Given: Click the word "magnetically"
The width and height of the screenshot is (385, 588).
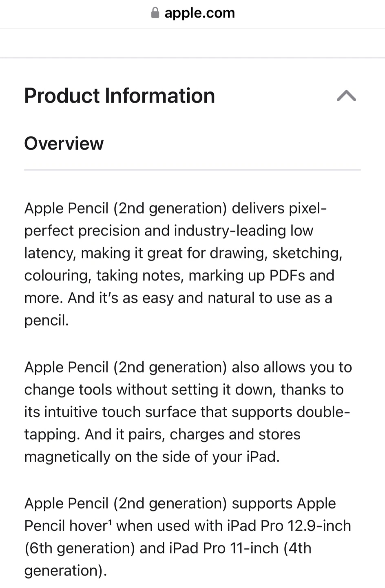Looking at the screenshot, I should click(67, 457).
